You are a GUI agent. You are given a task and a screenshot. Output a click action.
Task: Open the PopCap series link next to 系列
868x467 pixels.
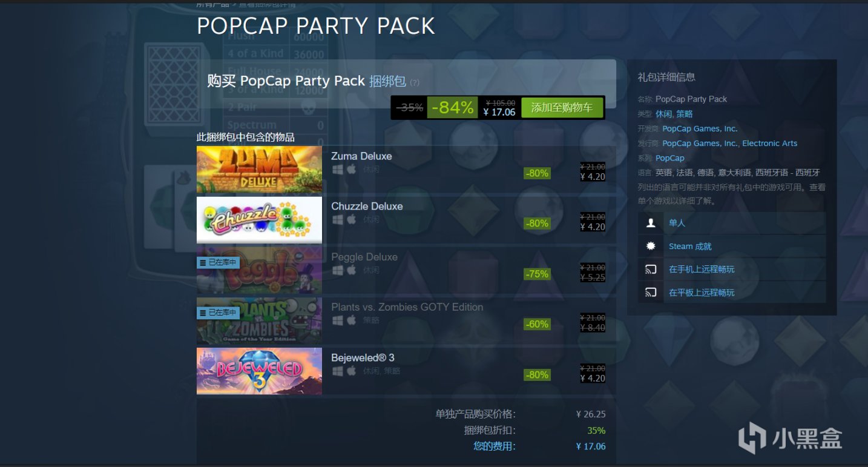point(669,158)
